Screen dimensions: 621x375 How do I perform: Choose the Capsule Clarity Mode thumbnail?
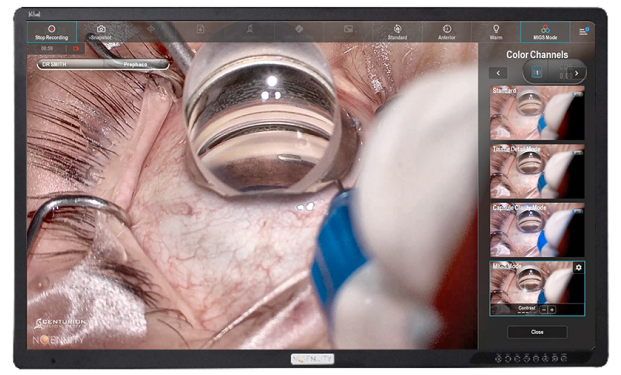point(537,230)
